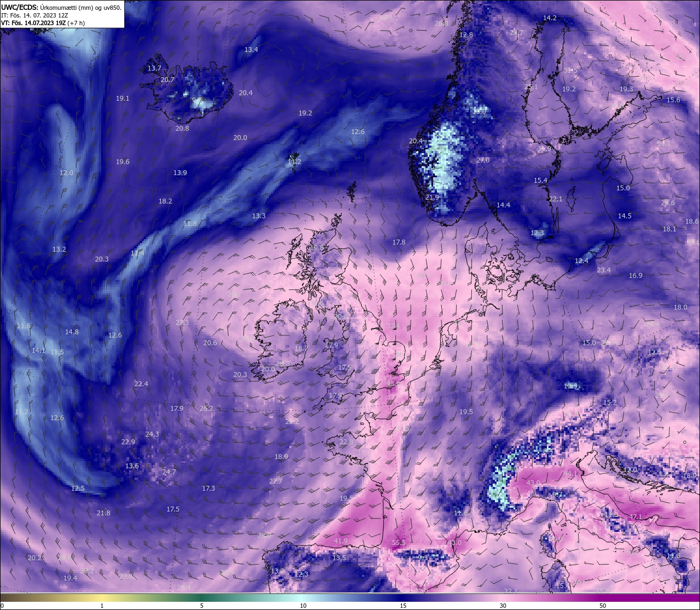700x610 pixels.
Task: Select the 26.2 value southwest of Ireland
Action: pos(206,409)
